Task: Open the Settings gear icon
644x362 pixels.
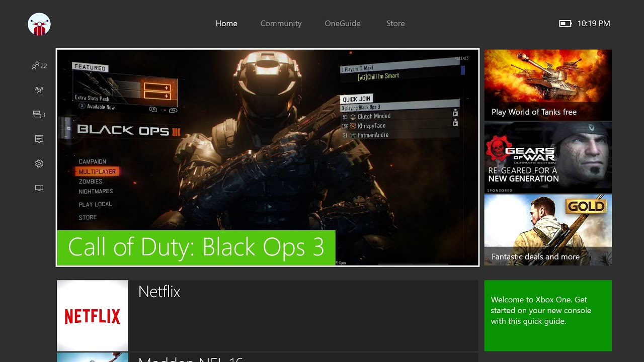Action: tap(39, 163)
